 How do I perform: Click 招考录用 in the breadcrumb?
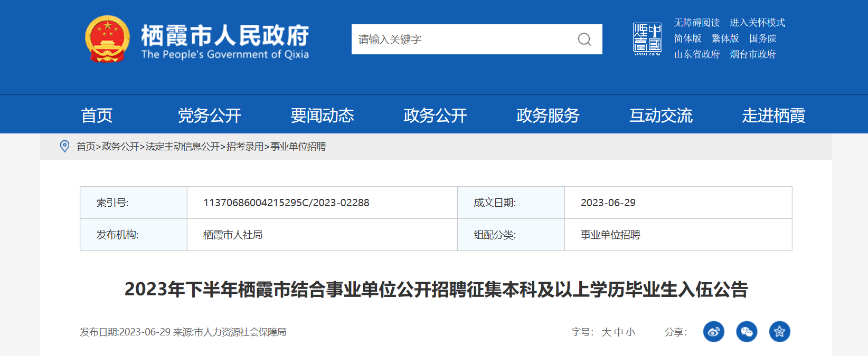tap(245, 147)
